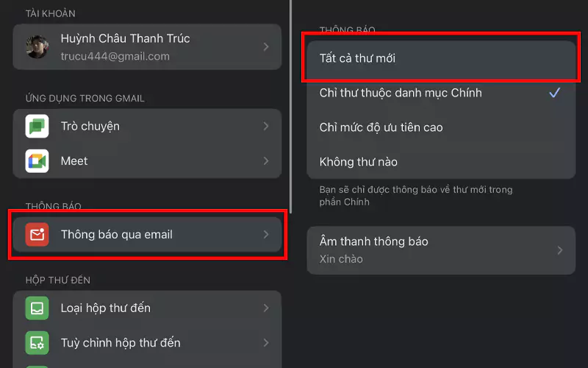588x368 pixels.
Task: Open chevron on Trò chuyện row
Action: pyautogui.click(x=266, y=126)
